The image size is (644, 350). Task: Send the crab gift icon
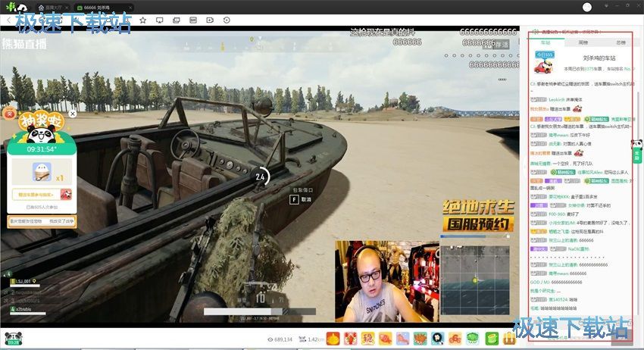point(420,339)
